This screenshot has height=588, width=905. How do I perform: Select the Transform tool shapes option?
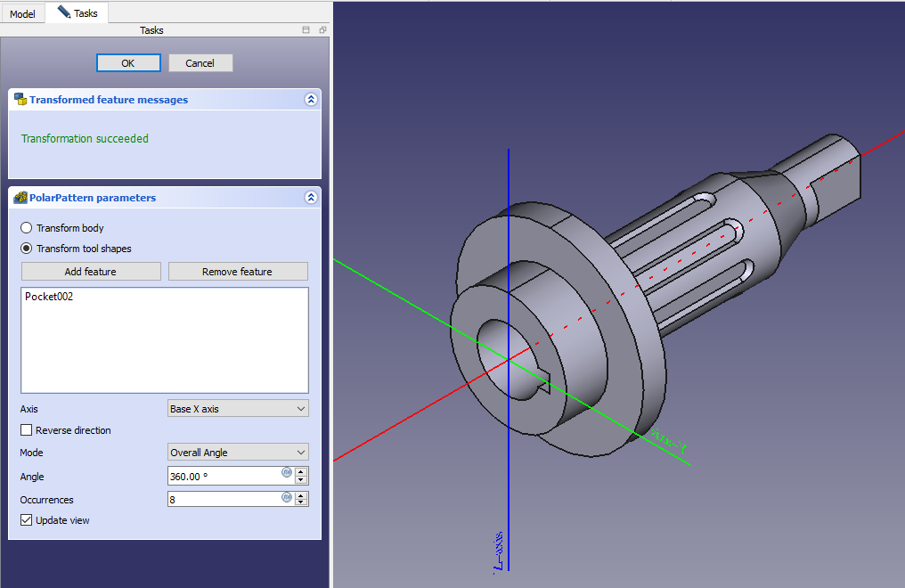27,249
